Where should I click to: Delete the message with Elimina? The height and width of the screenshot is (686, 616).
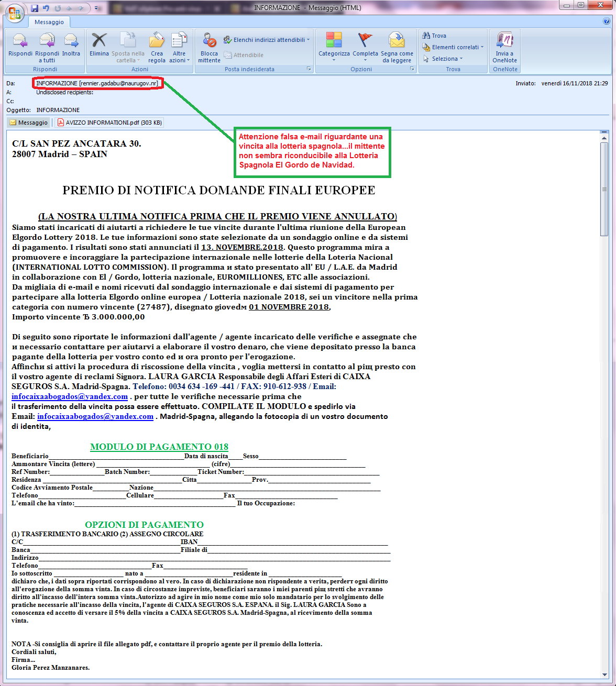[x=99, y=40]
